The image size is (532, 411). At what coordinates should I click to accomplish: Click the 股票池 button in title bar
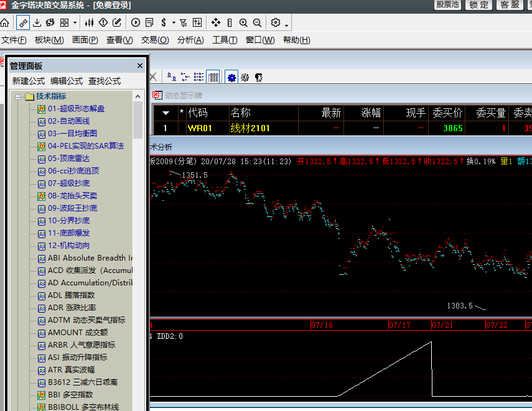pyautogui.click(x=447, y=5)
